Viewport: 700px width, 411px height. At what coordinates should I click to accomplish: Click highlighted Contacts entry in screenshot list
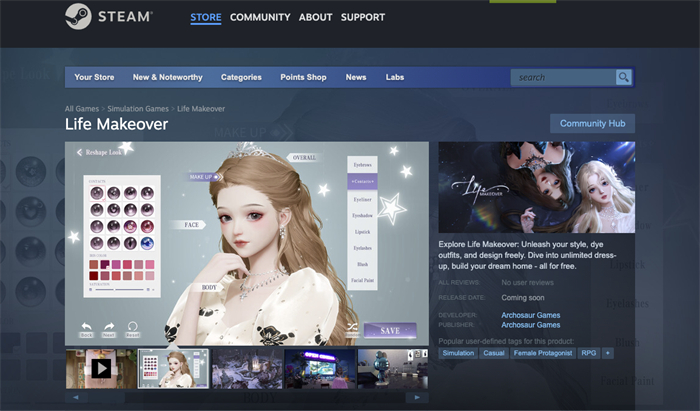click(x=362, y=182)
